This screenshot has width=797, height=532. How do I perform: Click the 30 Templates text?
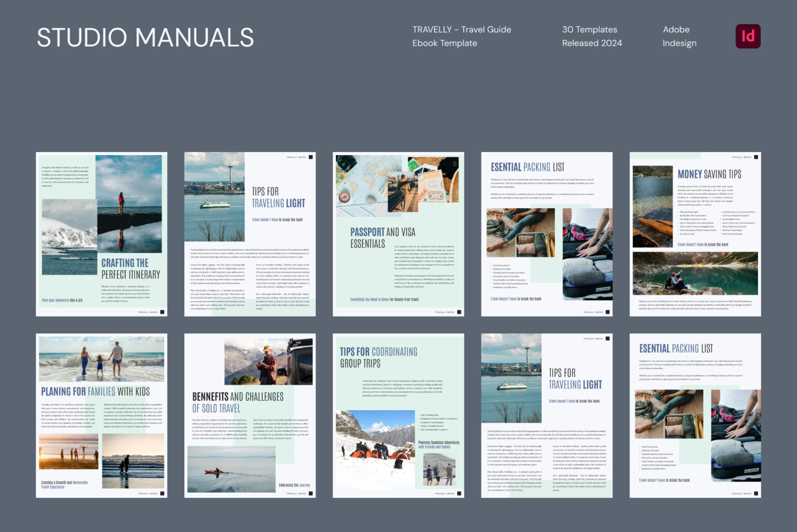[589, 30]
